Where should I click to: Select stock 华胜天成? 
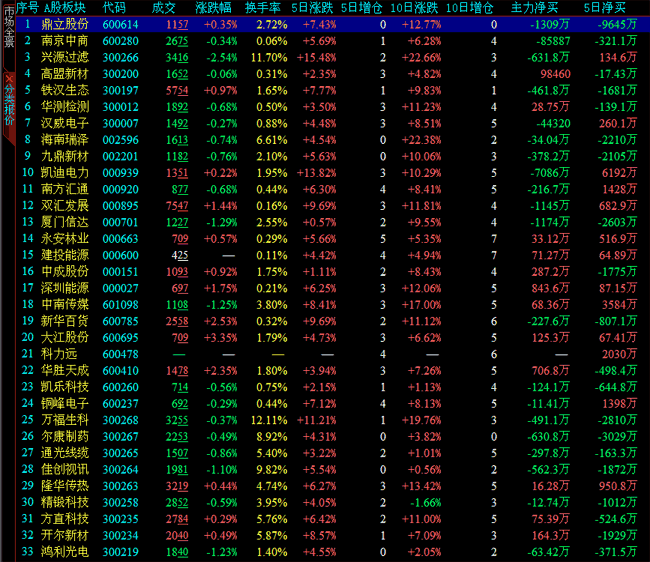(x=65, y=371)
